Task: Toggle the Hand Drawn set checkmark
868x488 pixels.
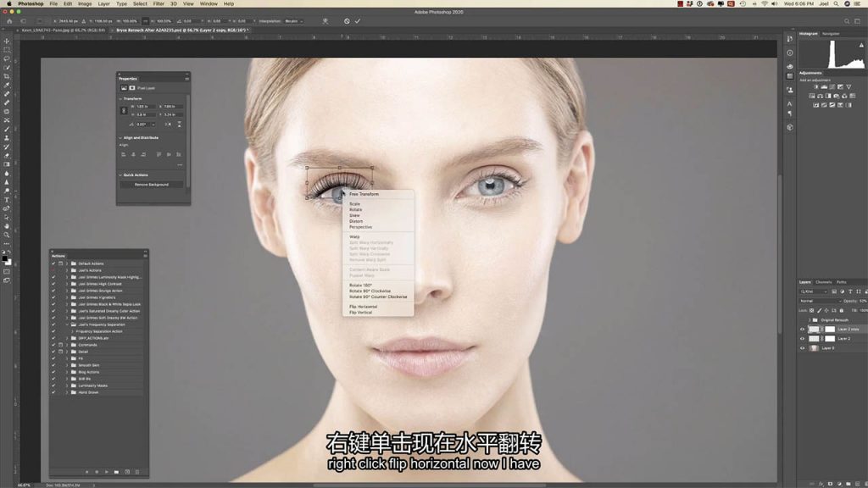Action: click(53, 392)
